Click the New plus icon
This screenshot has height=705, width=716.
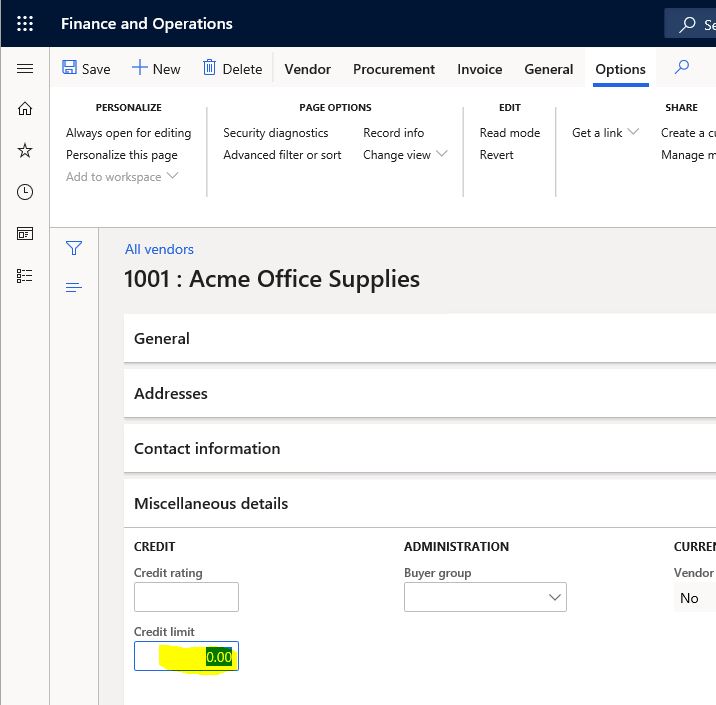[x=139, y=68]
